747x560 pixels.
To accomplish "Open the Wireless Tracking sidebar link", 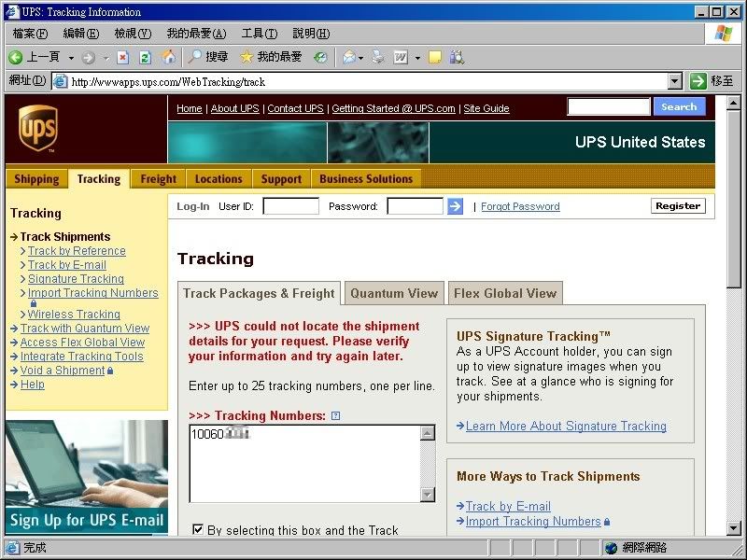I will [x=74, y=315].
